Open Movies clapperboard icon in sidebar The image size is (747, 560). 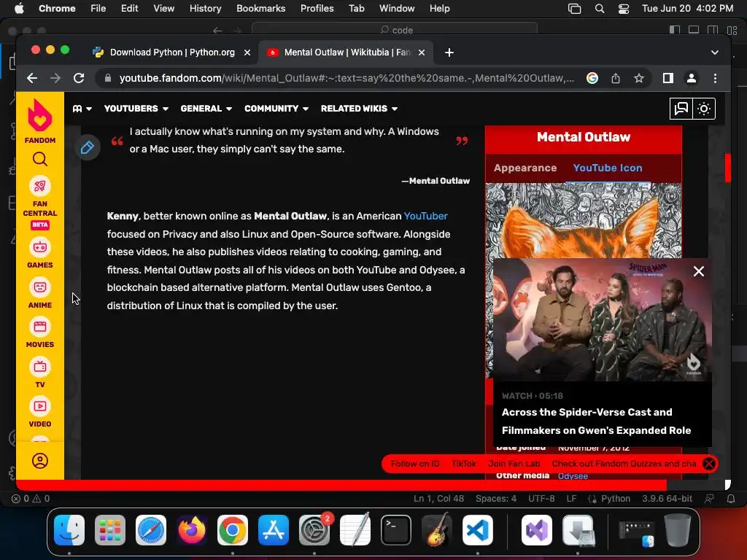click(x=40, y=327)
